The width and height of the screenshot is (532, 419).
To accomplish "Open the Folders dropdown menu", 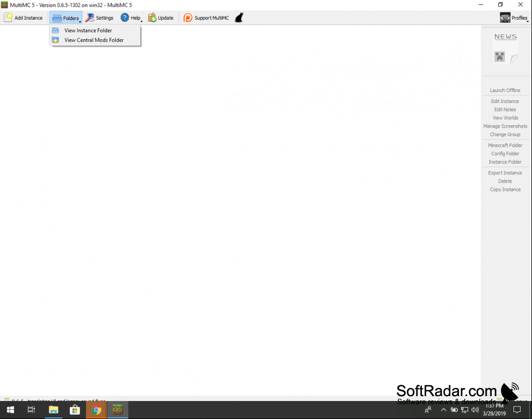I will pos(66,17).
